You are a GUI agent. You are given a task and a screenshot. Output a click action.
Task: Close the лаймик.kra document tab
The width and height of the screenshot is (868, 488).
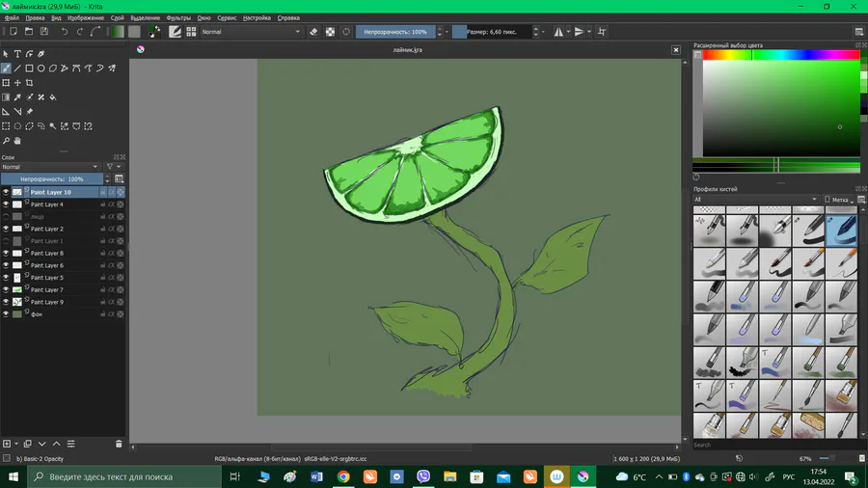(676, 50)
